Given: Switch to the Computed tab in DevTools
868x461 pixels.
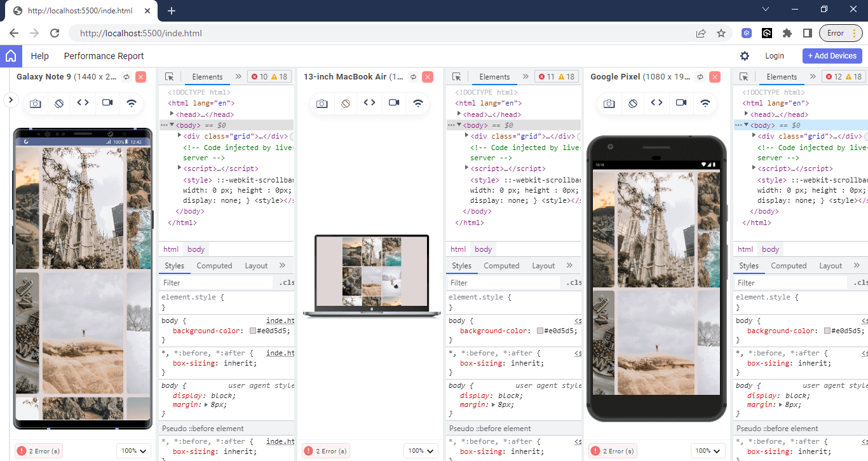Looking at the screenshot, I should pos(214,266).
